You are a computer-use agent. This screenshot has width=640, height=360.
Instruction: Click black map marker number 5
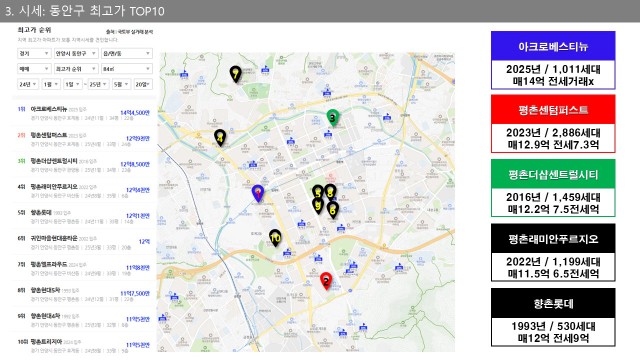[x=318, y=192]
